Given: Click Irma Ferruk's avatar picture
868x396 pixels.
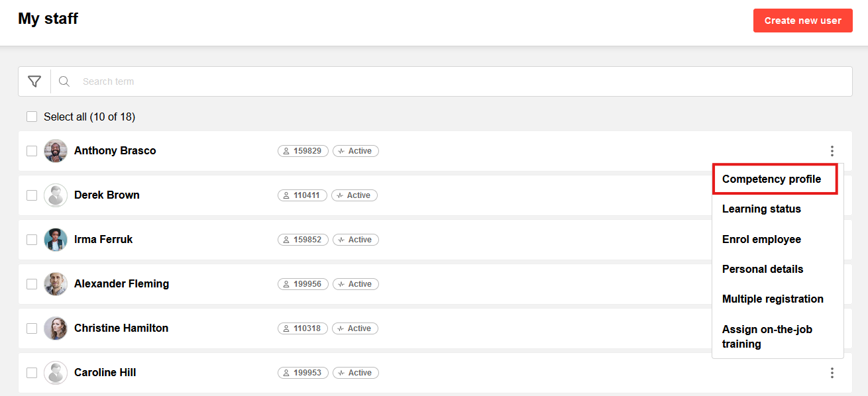Looking at the screenshot, I should pos(56,240).
